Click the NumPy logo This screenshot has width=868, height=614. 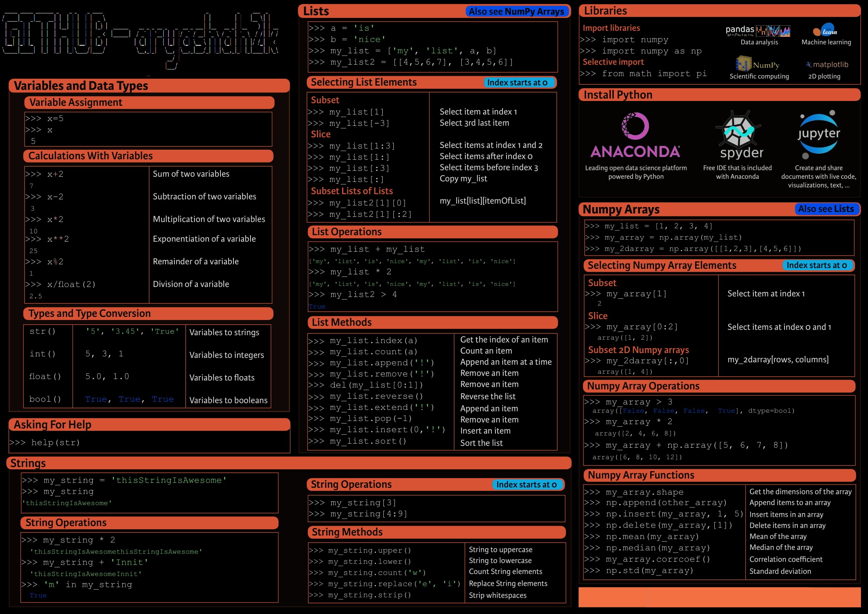[x=757, y=64]
